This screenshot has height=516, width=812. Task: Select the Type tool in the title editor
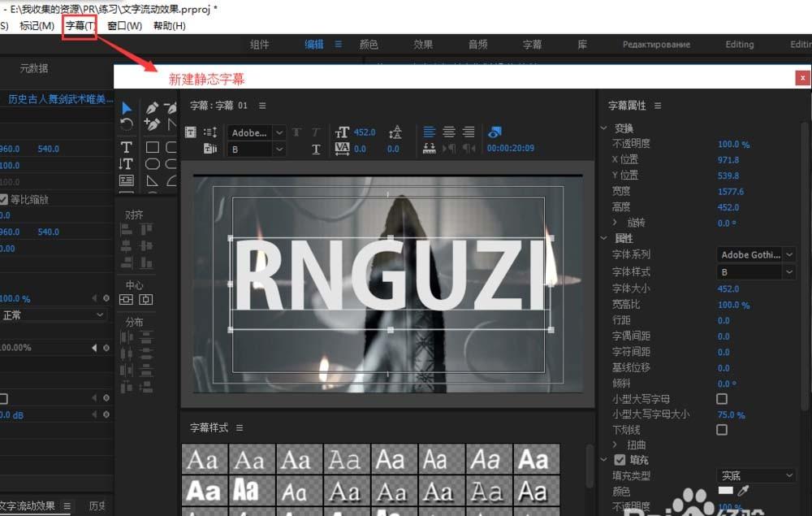click(127, 146)
